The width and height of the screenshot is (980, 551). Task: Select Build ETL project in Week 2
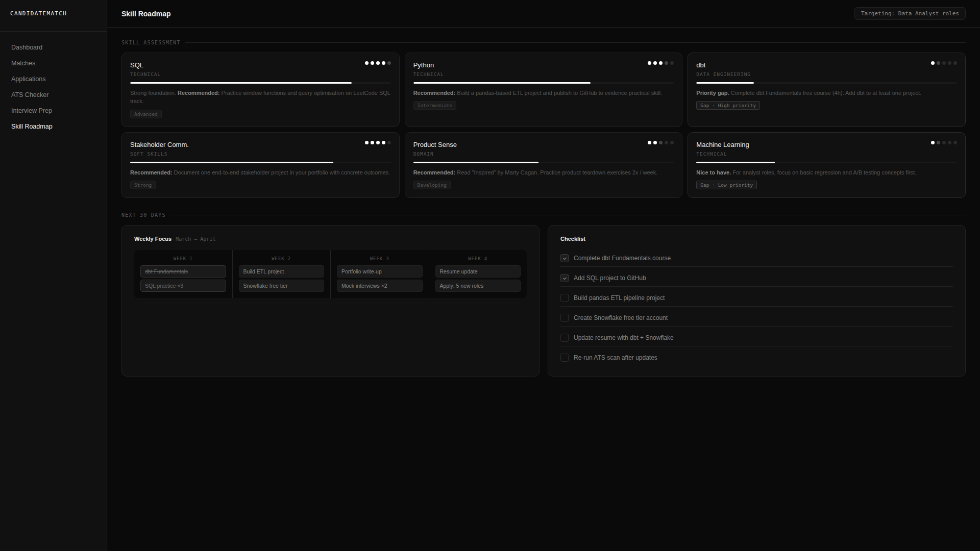click(x=281, y=272)
